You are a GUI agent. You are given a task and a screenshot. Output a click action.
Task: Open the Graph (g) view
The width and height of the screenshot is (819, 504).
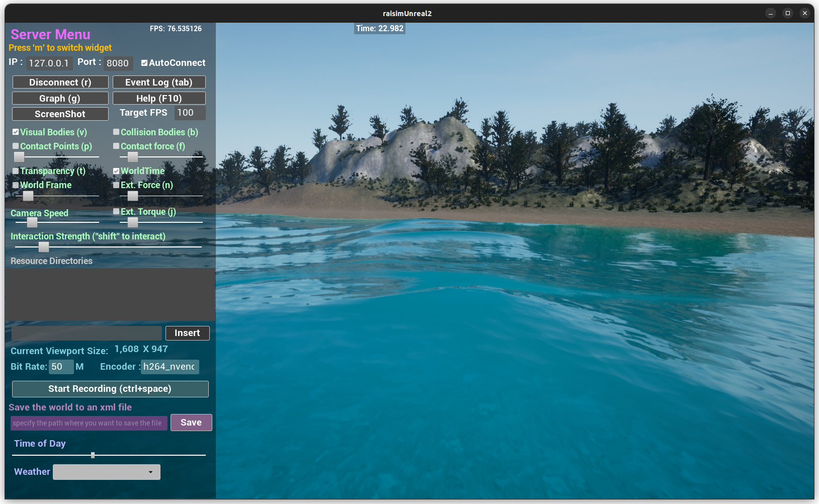[60, 98]
